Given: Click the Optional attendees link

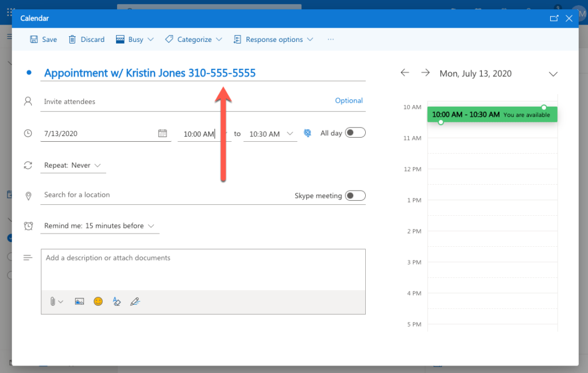Looking at the screenshot, I should pos(349,100).
